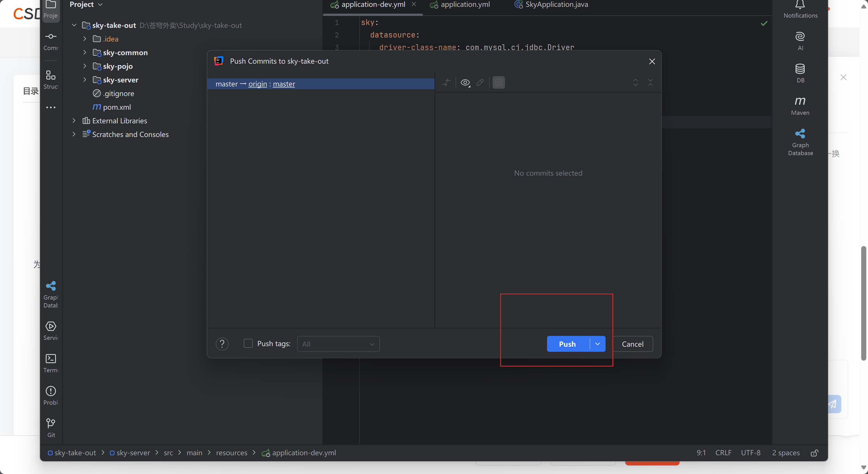The width and height of the screenshot is (868, 474).
Task: Expand the sky-server module folder
Action: click(x=85, y=80)
